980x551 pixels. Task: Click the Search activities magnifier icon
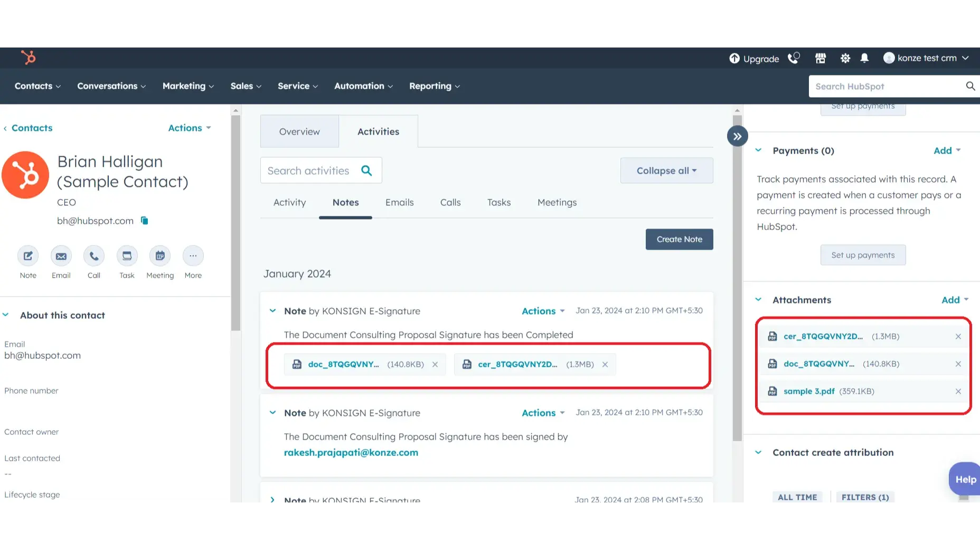tap(366, 170)
